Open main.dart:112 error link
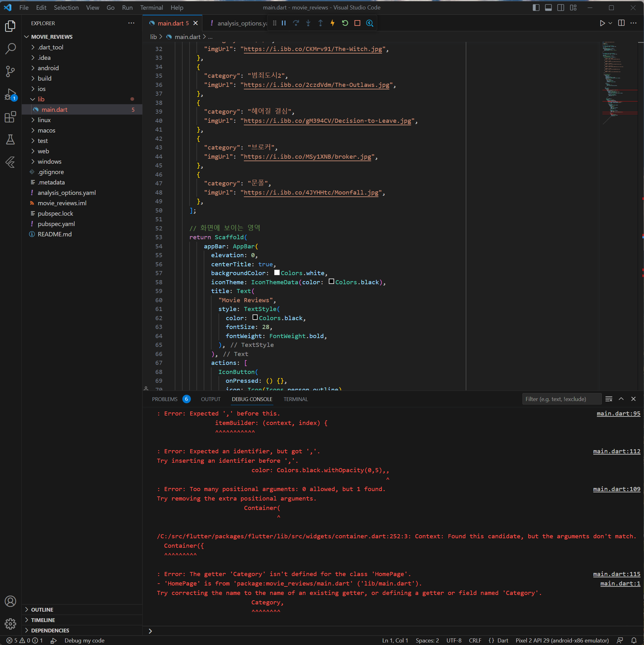This screenshot has width=644, height=645. pos(617,451)
